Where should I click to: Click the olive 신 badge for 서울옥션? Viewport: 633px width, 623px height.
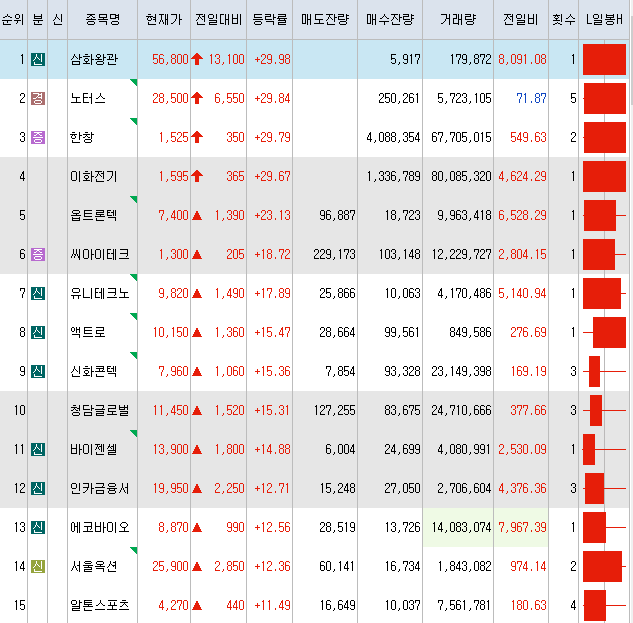[38, 566]
